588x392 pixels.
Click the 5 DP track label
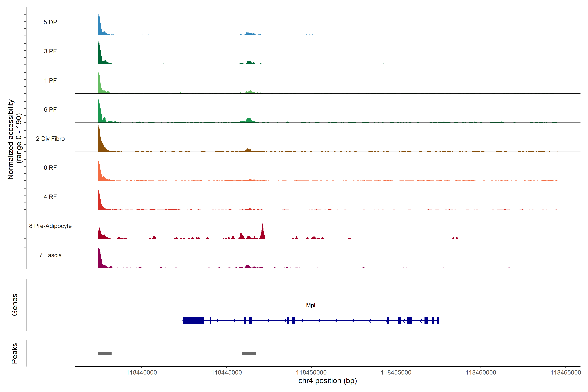[x=50, y=22]
